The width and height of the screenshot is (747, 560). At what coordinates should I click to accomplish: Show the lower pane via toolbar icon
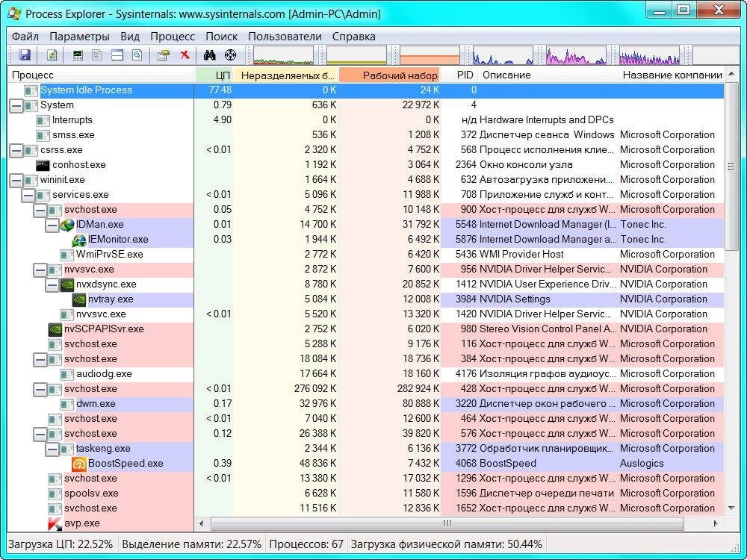(x=117, y=55)
